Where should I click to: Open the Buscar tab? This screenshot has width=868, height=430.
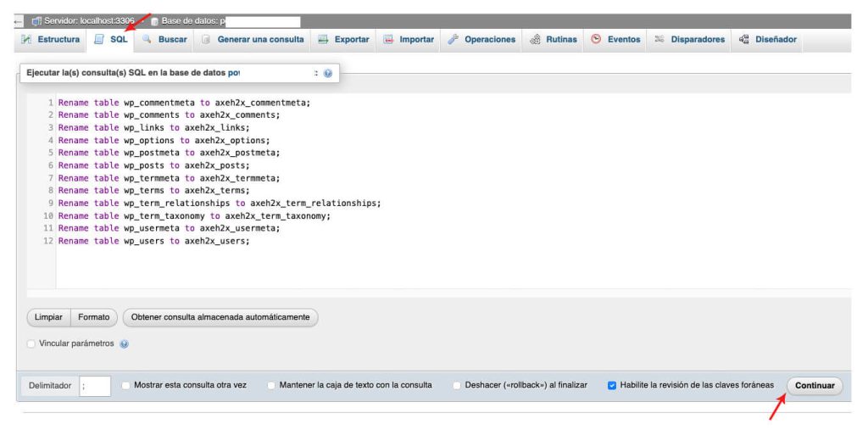coord(164,40)
